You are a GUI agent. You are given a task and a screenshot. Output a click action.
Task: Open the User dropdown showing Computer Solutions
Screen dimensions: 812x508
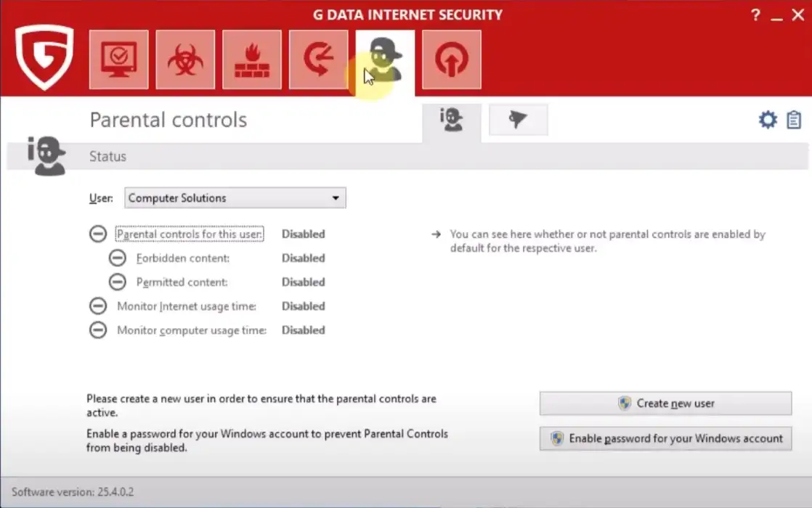pyautogui.click(x=235, y=198)
